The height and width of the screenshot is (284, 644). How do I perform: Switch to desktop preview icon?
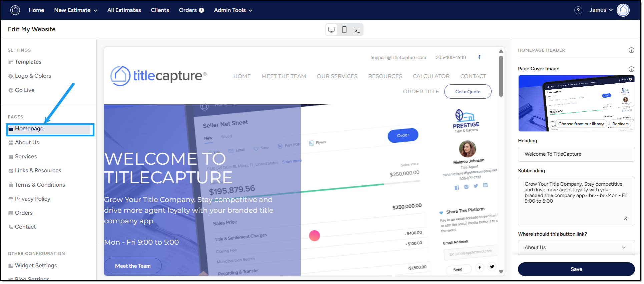pyautogui.click(x=332, y=30)
